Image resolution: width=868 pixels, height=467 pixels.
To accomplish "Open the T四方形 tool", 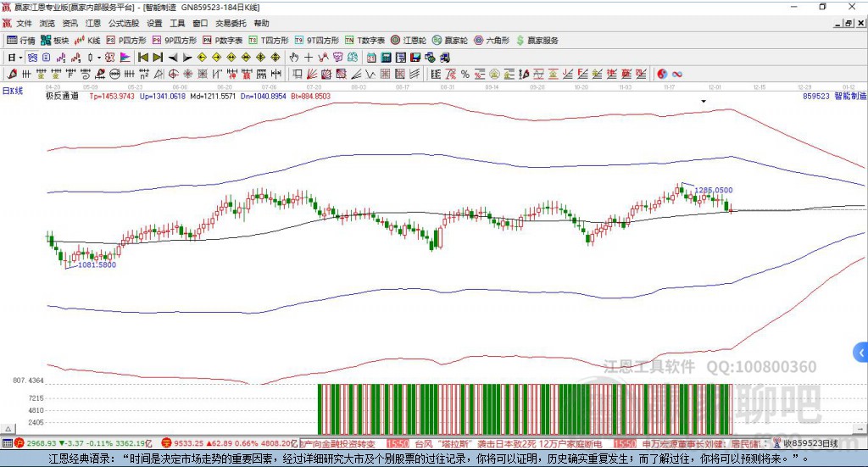I will coord(269,41).
